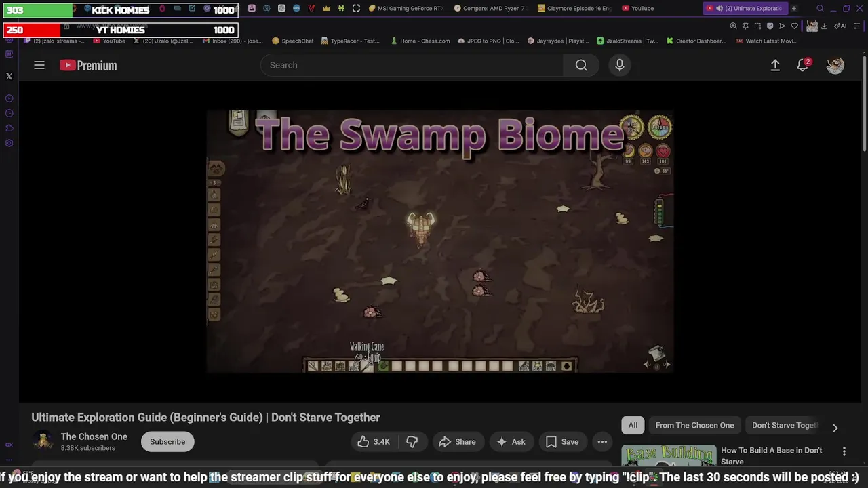
Task: Open How To Build A Base video thumbnail
Action: (669, 456)
